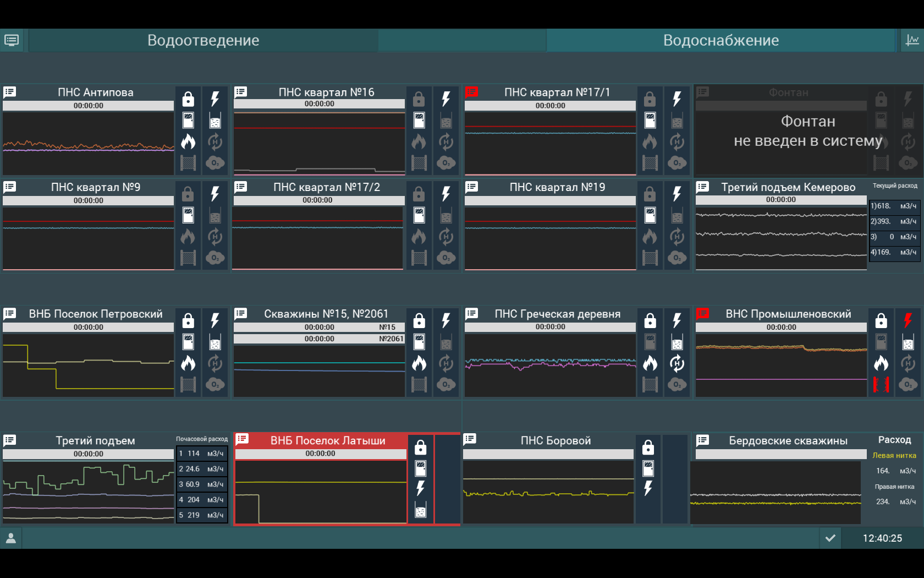Click the fire alarm icon for ПНС Греческая деревня
The width and height of the screenshot is (924, 578).
coord(650,363)
